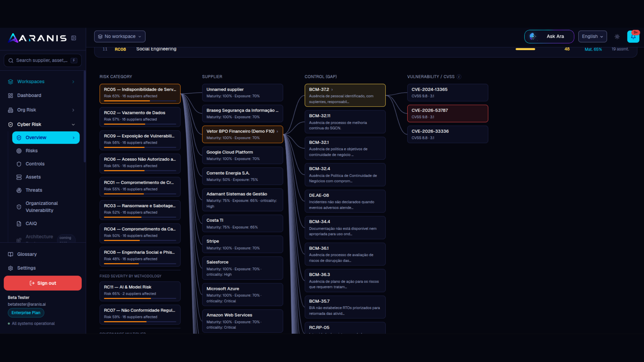The width and height of the screenshot is (644, 362).
Task: Click the CVSS info icon in header
Action: click(x=459, y=77)
